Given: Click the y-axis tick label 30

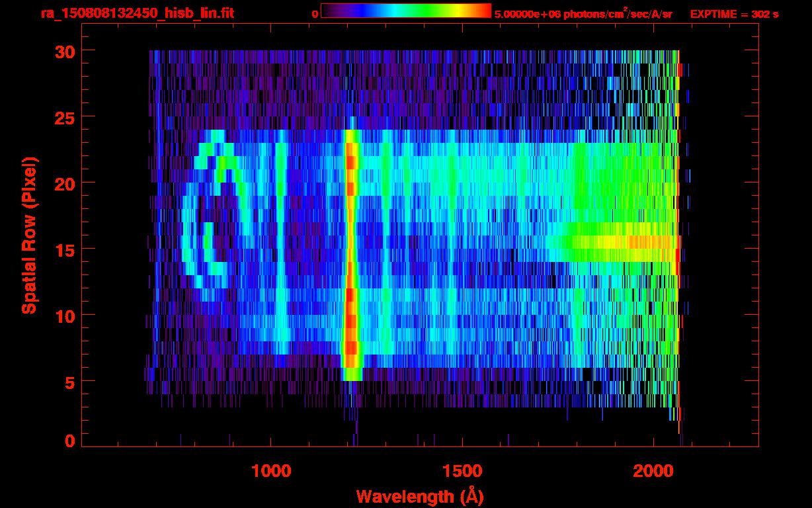Looking at the screenshot, I should [64, 51].
